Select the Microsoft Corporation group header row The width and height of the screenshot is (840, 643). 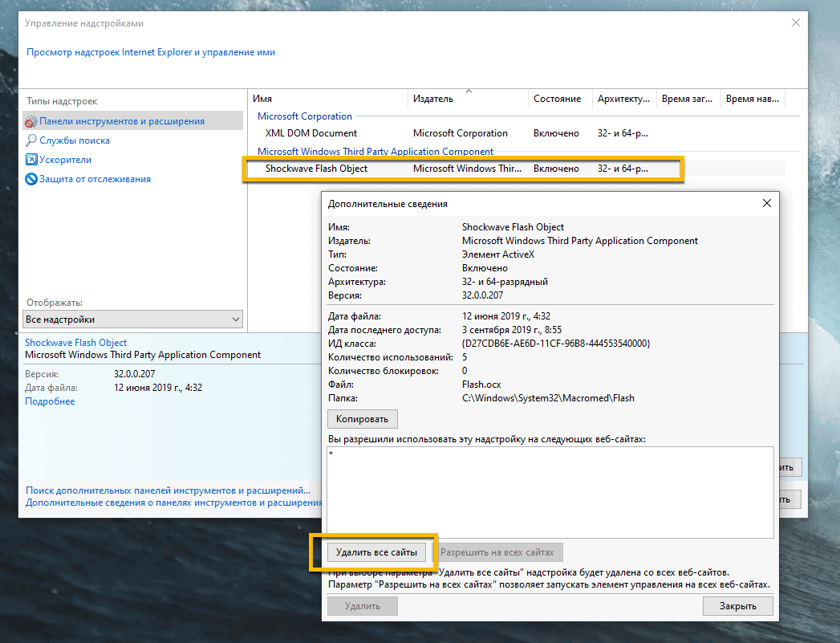(305, 116)
